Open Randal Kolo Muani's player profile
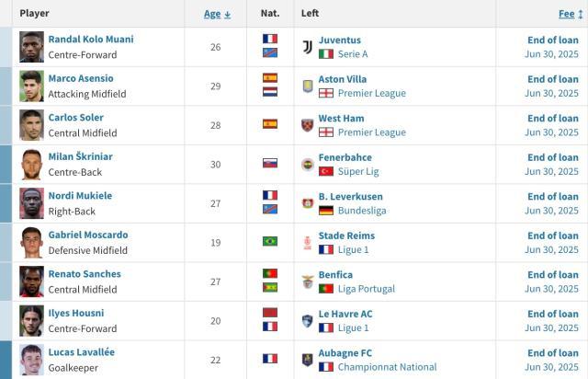The image size is (588, 379). click(91, 40)
